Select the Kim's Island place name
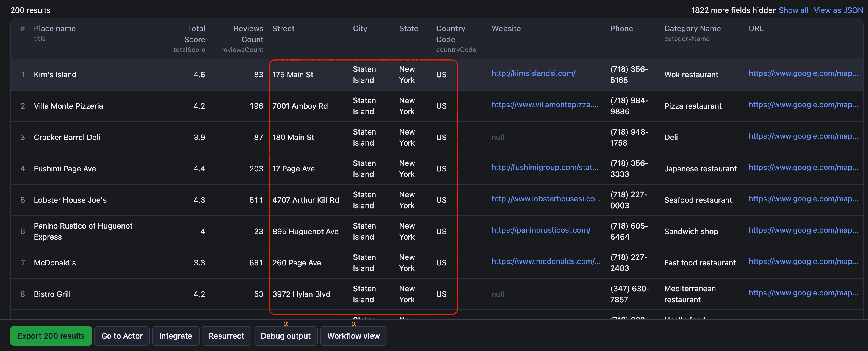 point(55,75)
